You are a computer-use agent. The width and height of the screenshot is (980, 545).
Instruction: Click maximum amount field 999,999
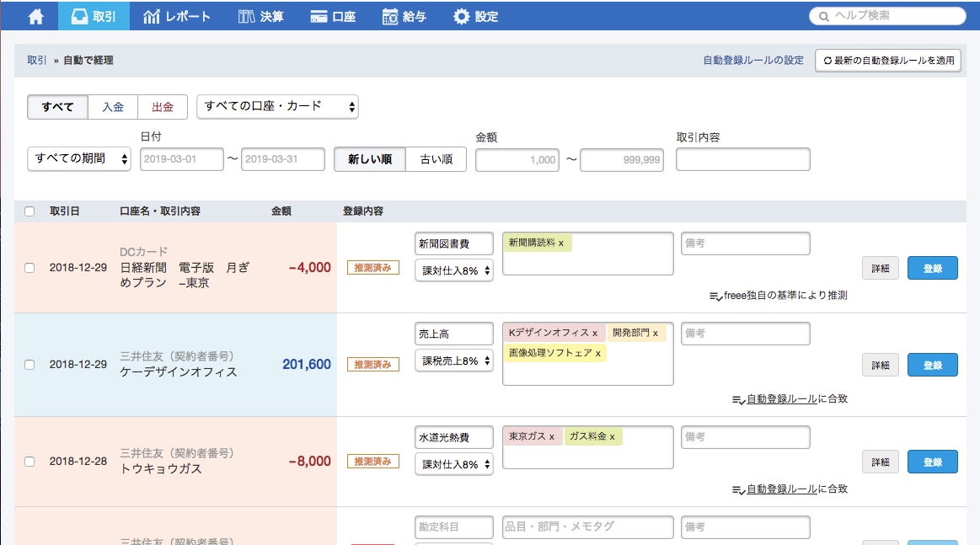click(622, 159)
